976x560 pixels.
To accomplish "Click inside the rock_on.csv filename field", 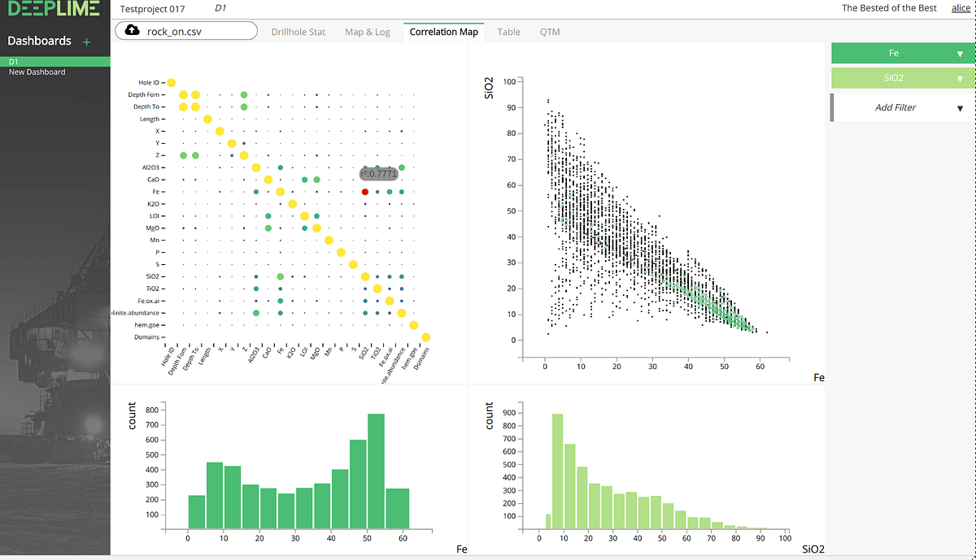I will click(187, 30).
